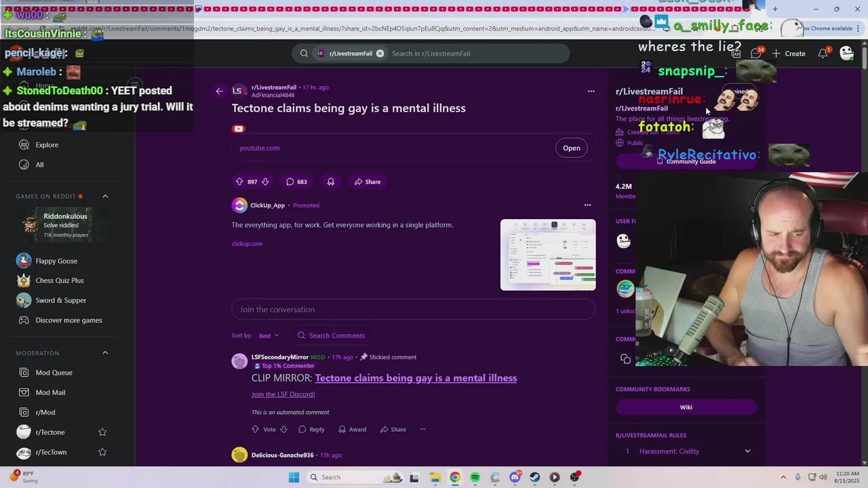The image size is (868, 488).
Task: Open the post's three-dot options menu
Action: point(591,91)
